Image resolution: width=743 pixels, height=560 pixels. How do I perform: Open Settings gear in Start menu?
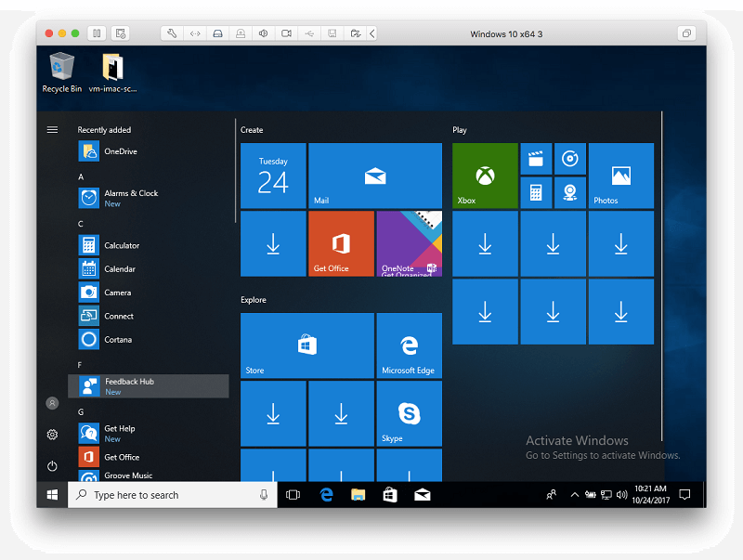pos(52,435)
